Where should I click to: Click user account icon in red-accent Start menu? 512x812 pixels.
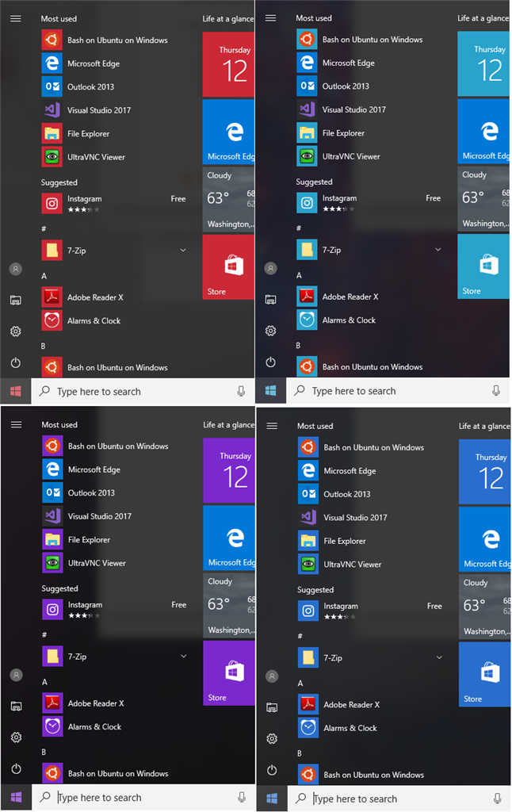pos(16,269)
